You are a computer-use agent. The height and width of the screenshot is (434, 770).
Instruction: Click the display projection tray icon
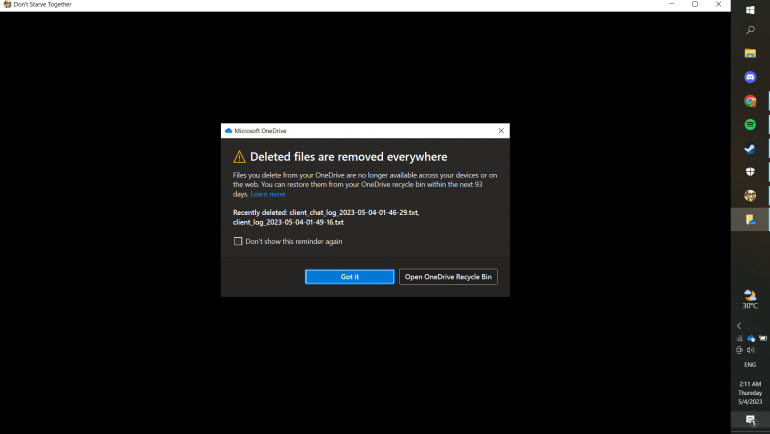click(x=739, y=350)
